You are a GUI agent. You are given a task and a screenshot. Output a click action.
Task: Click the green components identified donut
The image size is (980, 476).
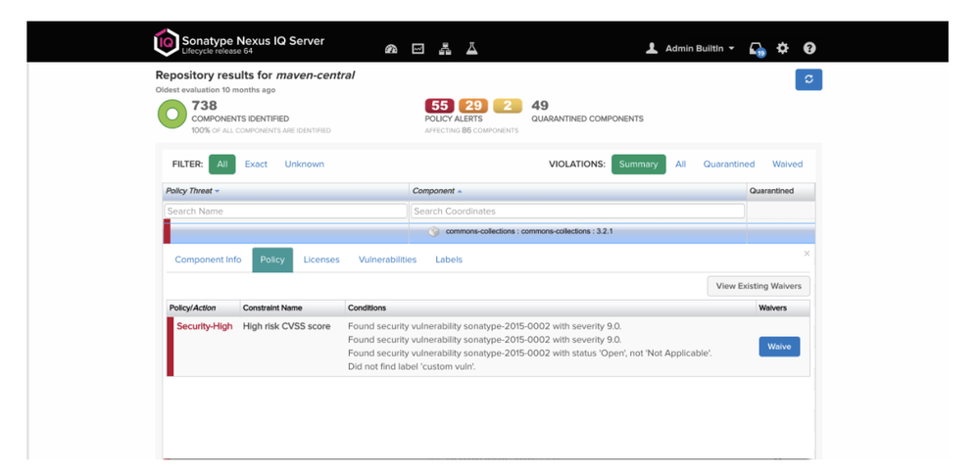coord(171,115)
